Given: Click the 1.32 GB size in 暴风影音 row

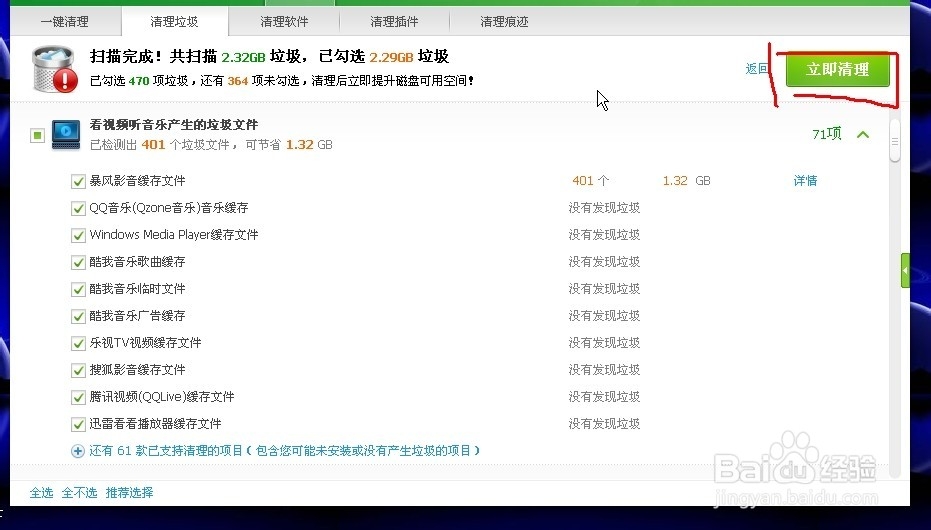Looking at the screenshot, I should (x=686, y=180).
